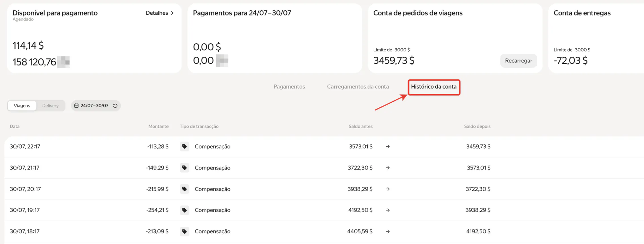Click the -215,99 $ amount cell

157,189
